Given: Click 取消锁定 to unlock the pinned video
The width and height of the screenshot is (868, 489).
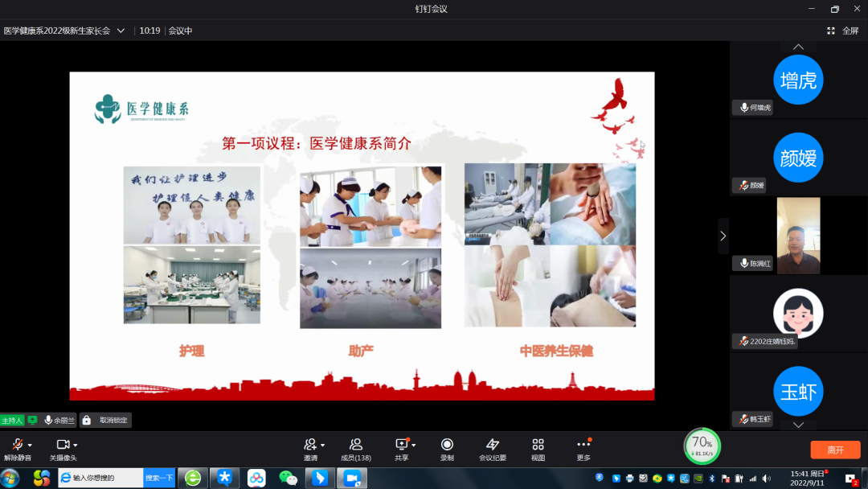Looking at the screenshot, I should click(106, 420).
